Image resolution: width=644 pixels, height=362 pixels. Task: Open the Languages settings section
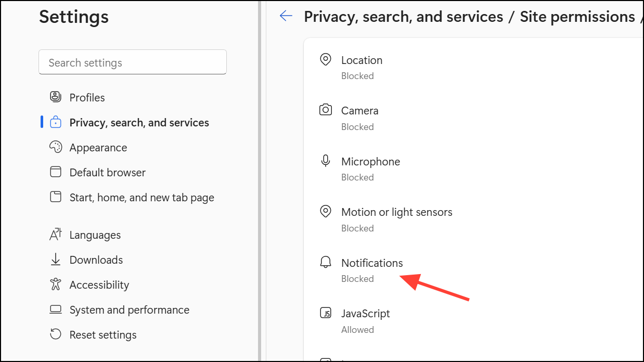pos(95,235)
